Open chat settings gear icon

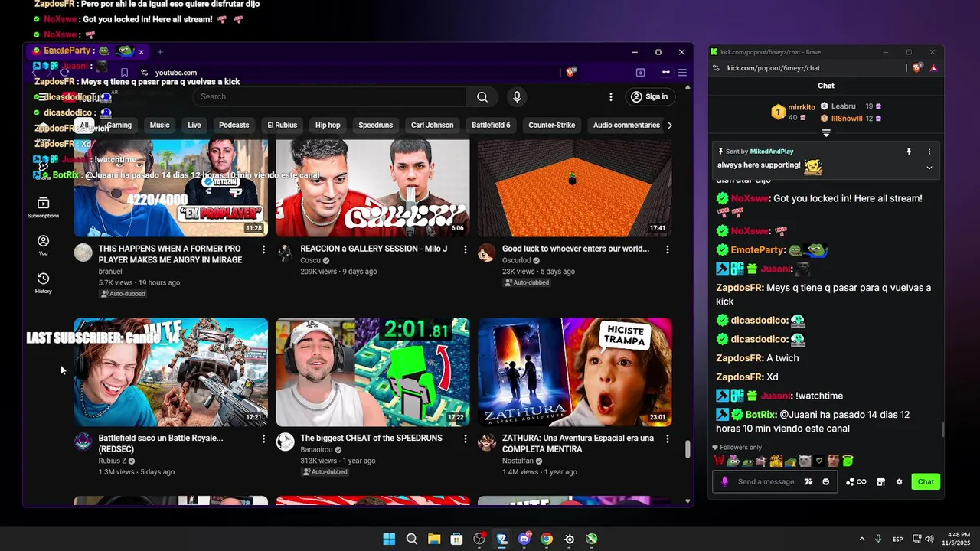[899, 482]
